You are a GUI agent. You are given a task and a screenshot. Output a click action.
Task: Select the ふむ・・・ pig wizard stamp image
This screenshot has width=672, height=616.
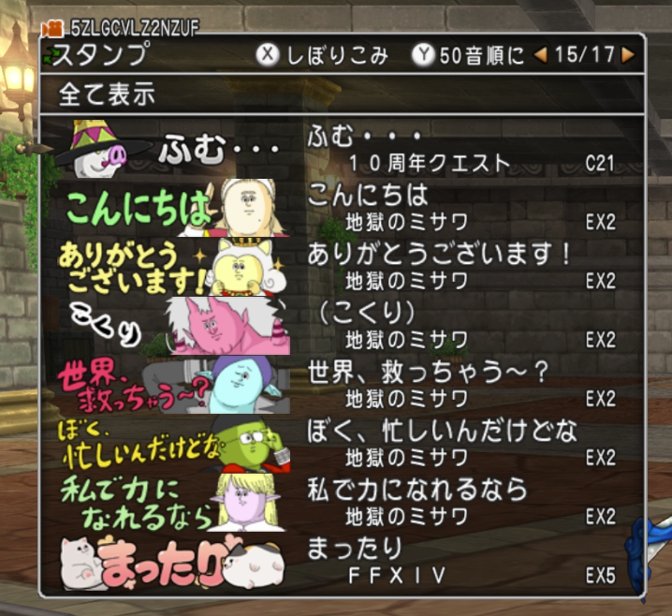pos(169,149)
